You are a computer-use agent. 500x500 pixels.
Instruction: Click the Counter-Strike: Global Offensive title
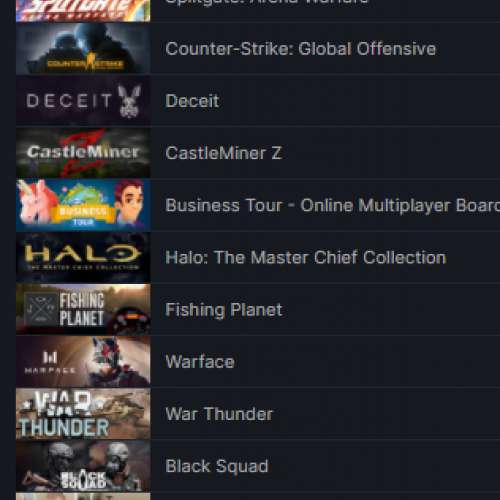point(301,49)
